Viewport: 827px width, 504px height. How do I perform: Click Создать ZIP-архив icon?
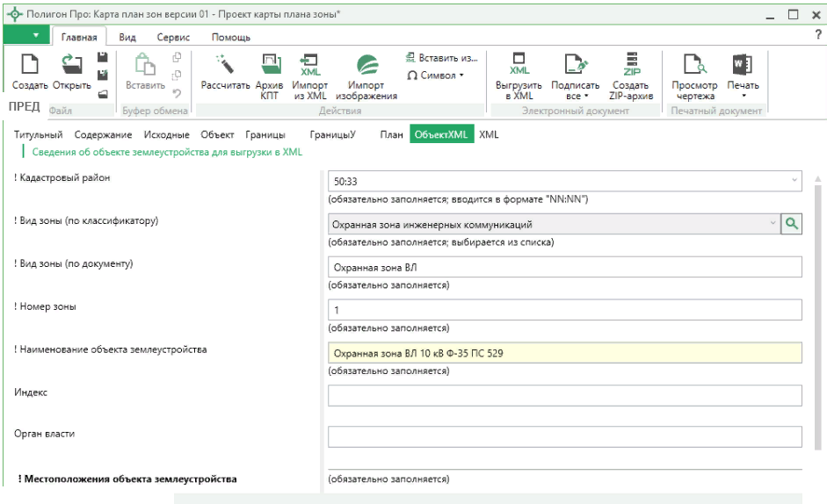pos(631,65)
